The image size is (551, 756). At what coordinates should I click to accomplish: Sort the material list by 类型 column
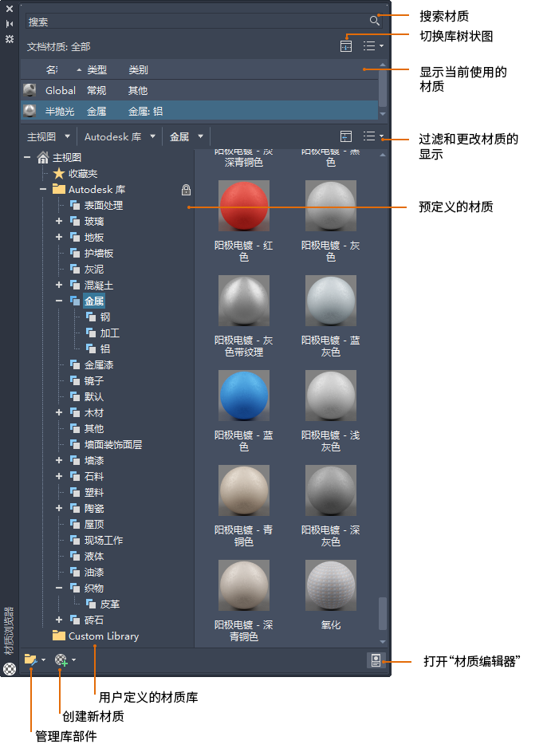coord(96,70)
